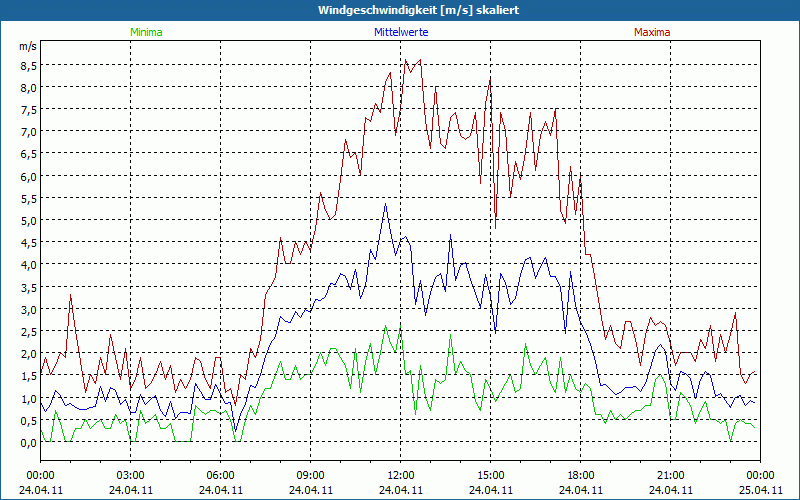Image resolution: width=800 pixels, height=500 pixels.
Task: Click the red Maxima spike near 01:00
Action: (x=70, y=294)
